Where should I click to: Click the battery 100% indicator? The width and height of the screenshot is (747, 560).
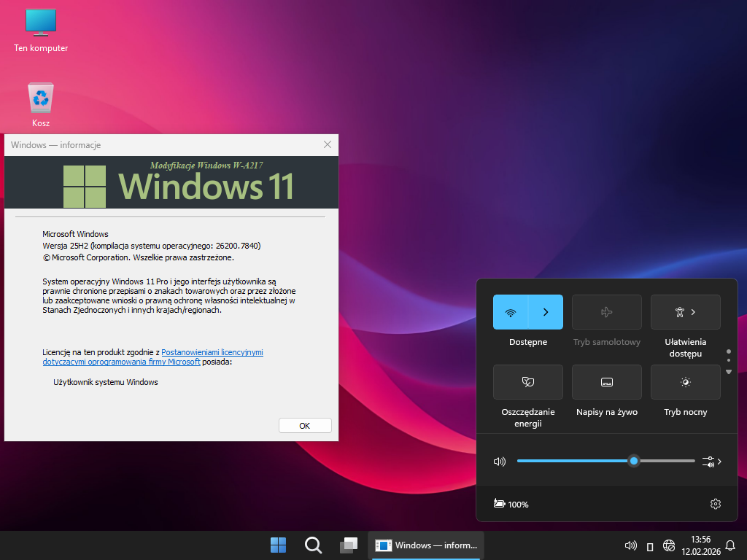coord(511,504)
